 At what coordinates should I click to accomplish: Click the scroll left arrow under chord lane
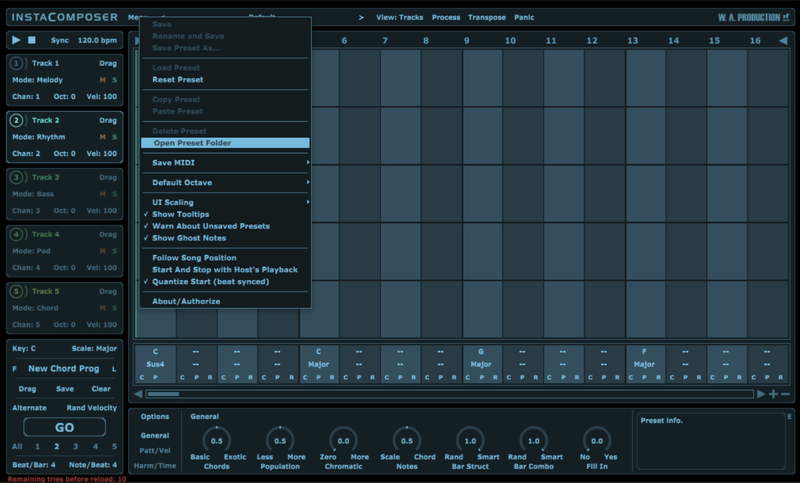click(x=139, y=394)
